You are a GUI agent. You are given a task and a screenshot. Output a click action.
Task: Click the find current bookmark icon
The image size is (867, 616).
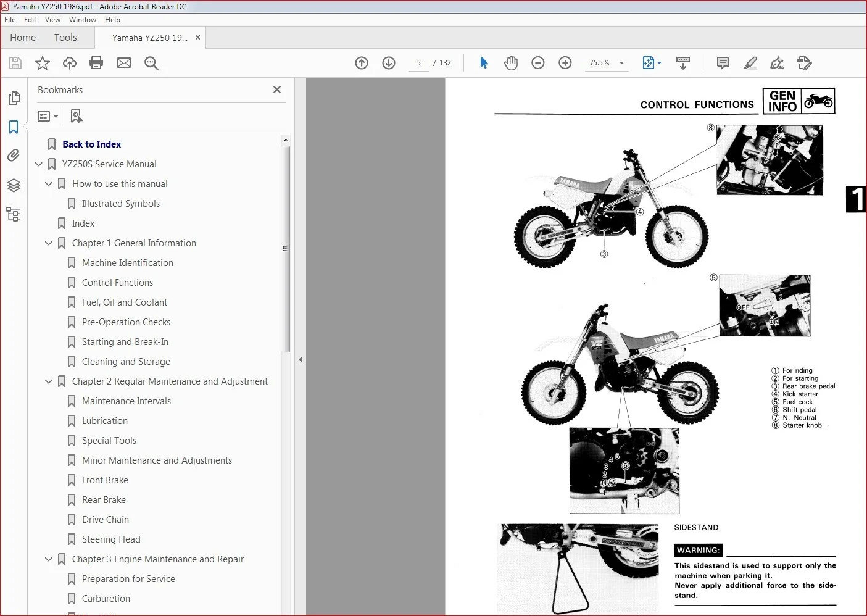coord(77,116)
